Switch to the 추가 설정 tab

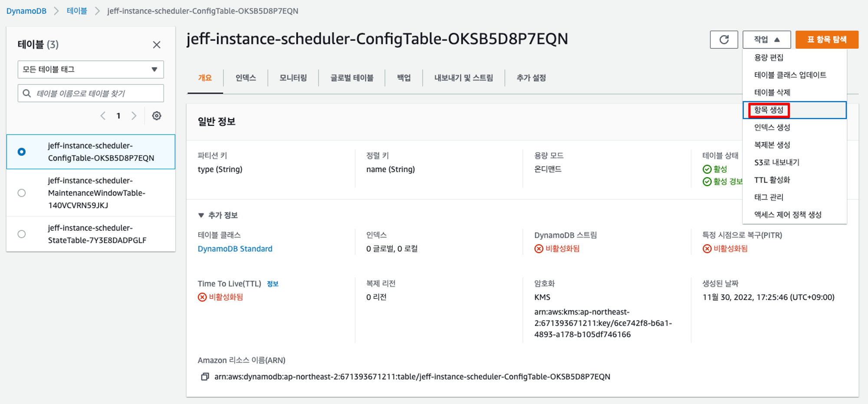(x=531, y=78)
